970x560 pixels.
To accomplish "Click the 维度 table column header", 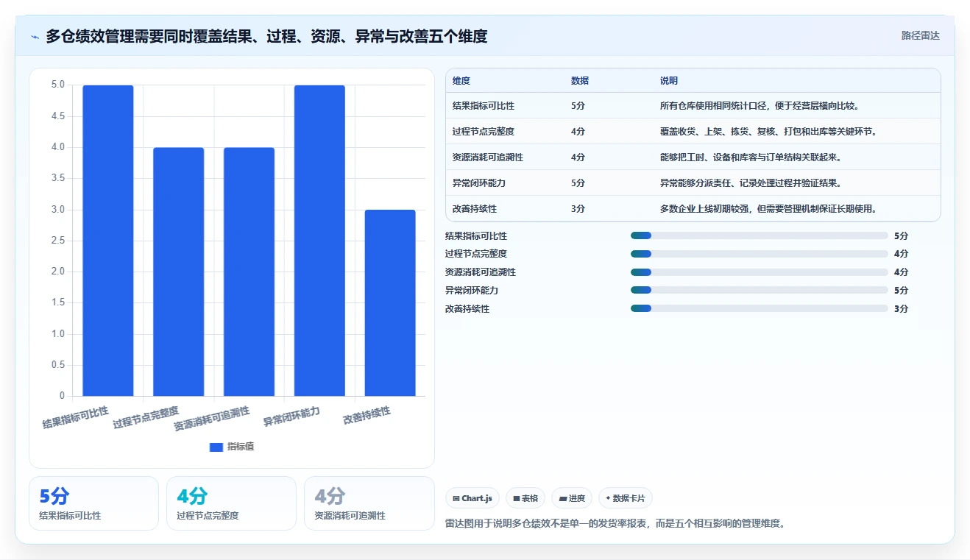I will (461, 81).
